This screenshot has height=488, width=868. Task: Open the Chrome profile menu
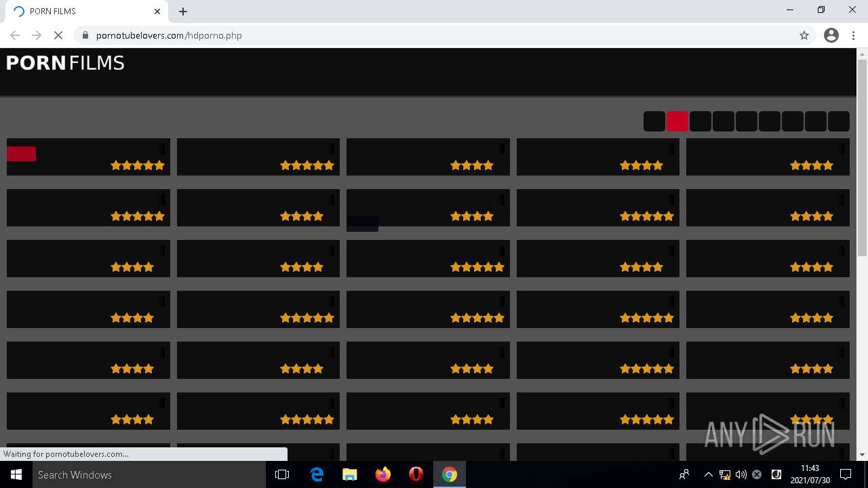pyautogui.click(x=831, y=35)
